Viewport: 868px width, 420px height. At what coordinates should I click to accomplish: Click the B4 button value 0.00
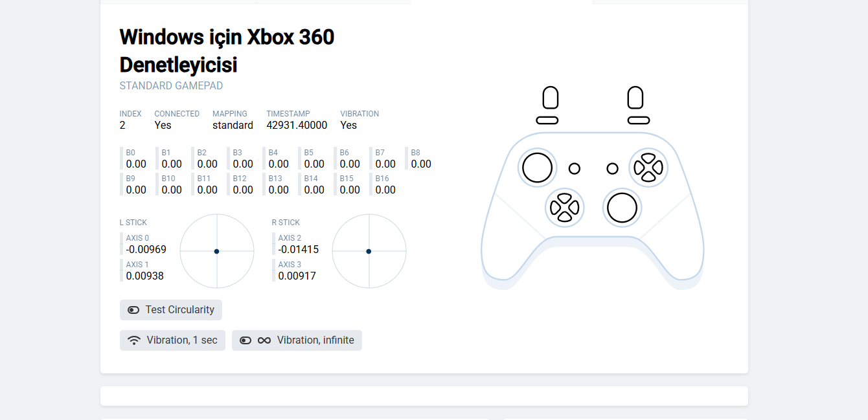tap(279, 164)
